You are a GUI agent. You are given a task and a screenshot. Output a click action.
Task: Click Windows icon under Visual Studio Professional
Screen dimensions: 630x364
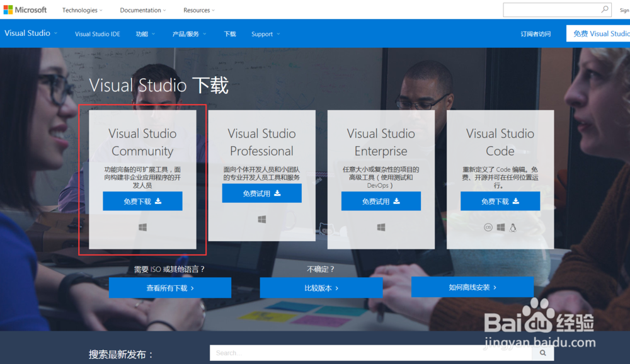pos(261,219)
